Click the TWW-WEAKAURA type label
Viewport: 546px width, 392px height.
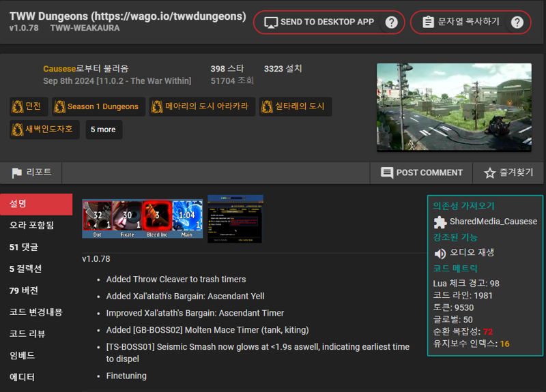click(x=85, y=28)
